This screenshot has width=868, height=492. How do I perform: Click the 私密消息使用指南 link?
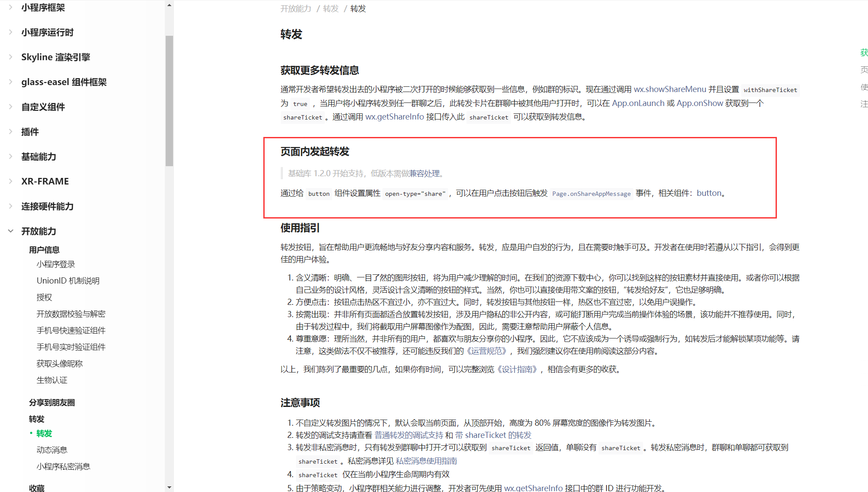point(426,461)
